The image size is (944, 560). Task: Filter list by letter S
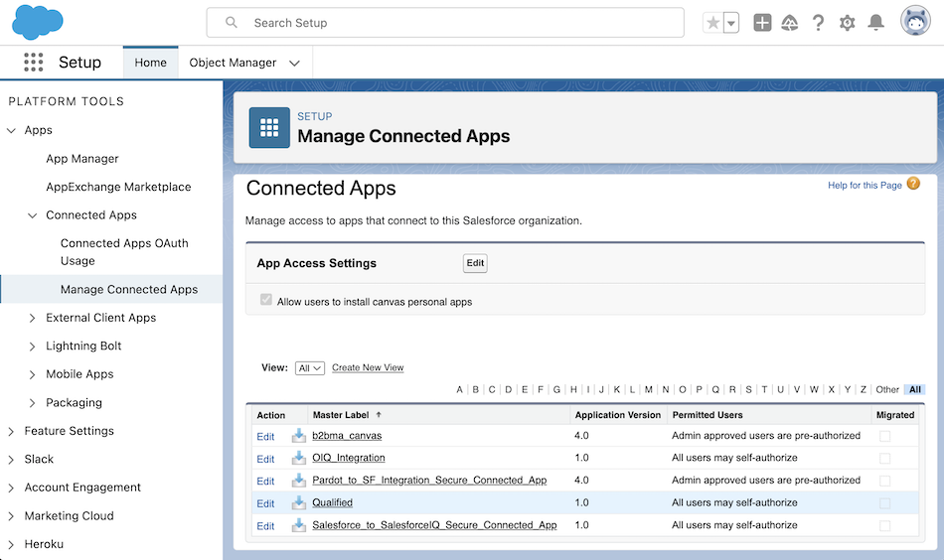tap(748, 390)
